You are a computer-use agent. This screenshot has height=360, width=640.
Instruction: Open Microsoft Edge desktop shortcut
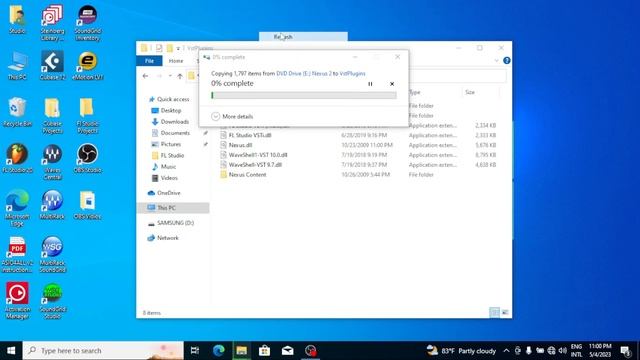pos(17,209)
